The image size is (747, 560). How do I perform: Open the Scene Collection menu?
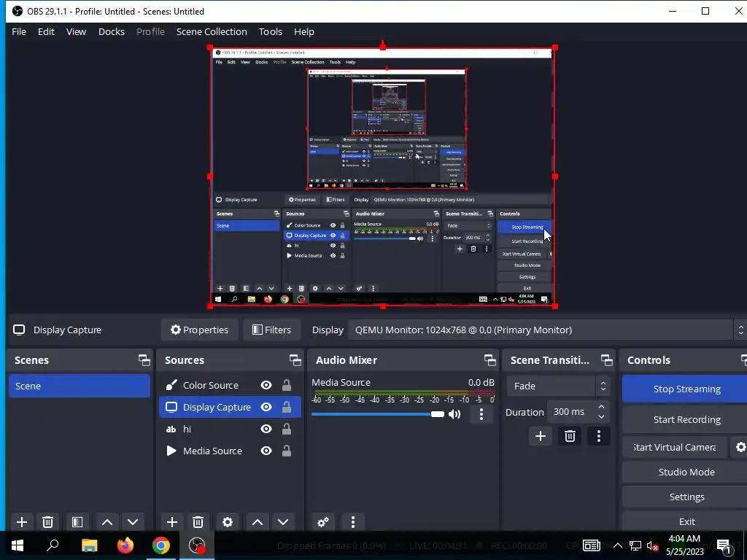click(212, 31)
